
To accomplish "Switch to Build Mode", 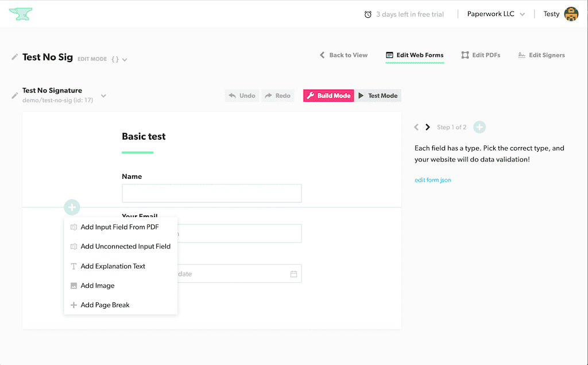I will click(x=328, y=95).
